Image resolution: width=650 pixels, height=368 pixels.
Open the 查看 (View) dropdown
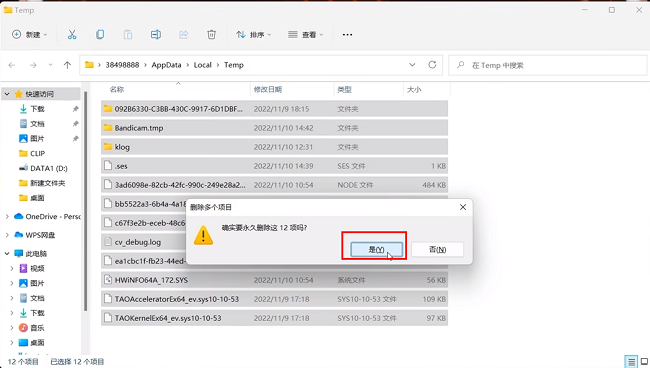pyautogui.click(x=306, y=35)
